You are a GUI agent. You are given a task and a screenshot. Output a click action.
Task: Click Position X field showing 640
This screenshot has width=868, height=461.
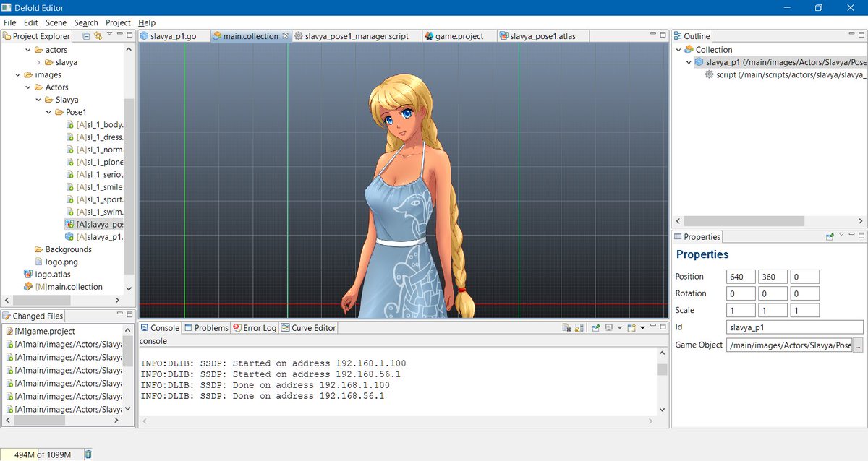[x=741, y=277]
